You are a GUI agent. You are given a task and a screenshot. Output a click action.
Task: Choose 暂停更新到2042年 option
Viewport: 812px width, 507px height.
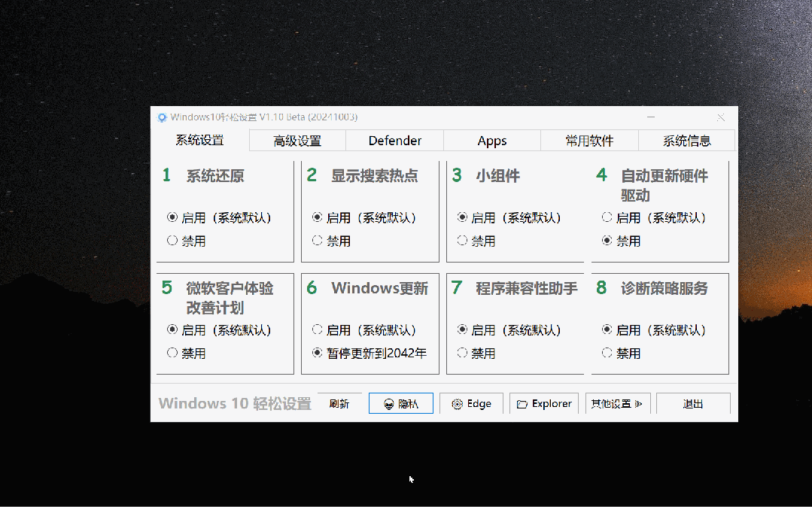pyautogui.click(x=370, y=354)
